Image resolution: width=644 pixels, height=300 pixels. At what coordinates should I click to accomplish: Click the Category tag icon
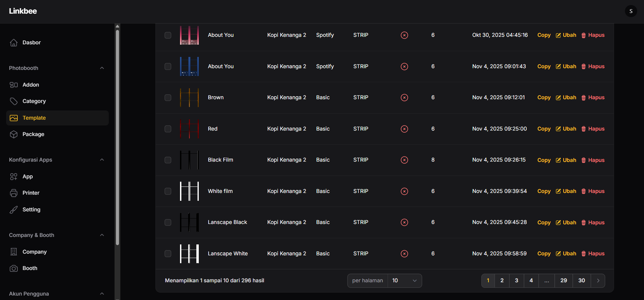tap(14, 101)
